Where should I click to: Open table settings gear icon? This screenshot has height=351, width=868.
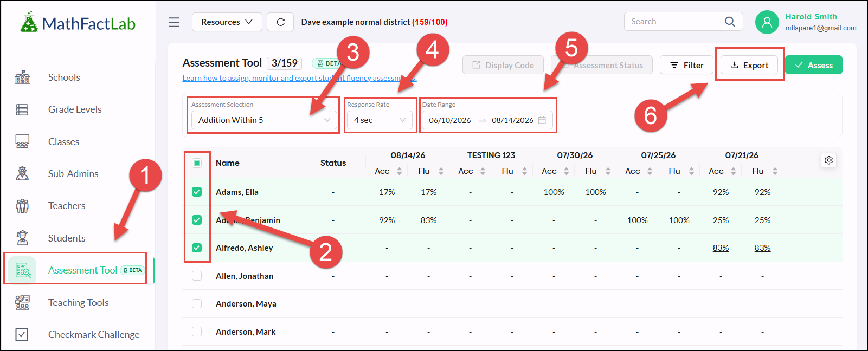828,160
